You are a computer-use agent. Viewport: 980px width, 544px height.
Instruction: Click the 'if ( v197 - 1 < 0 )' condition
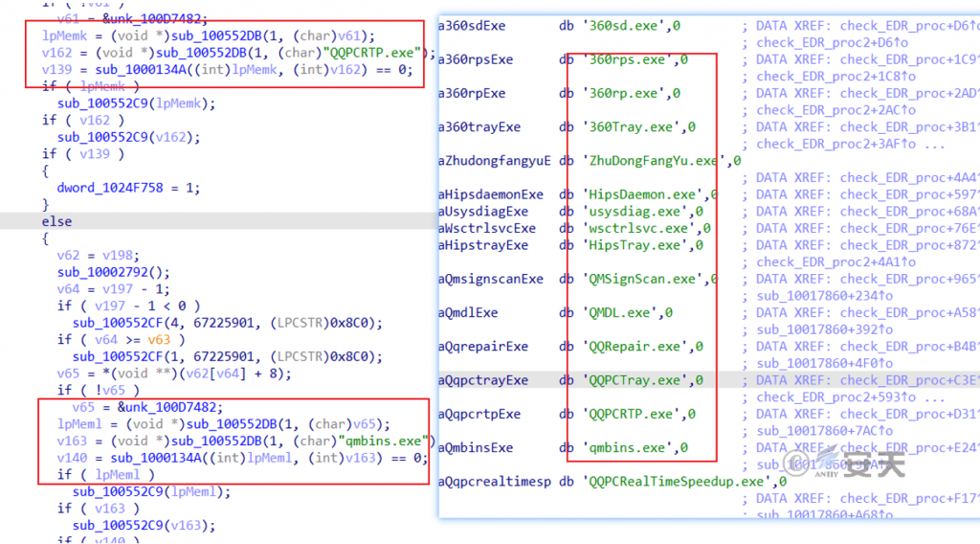click(x=129, y=306)
